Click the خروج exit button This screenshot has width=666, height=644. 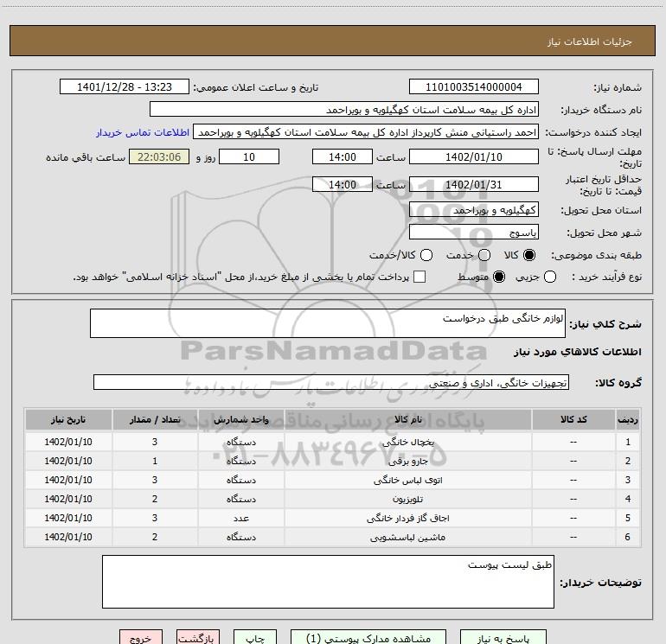pyautogui.click(x=141, y=638)
